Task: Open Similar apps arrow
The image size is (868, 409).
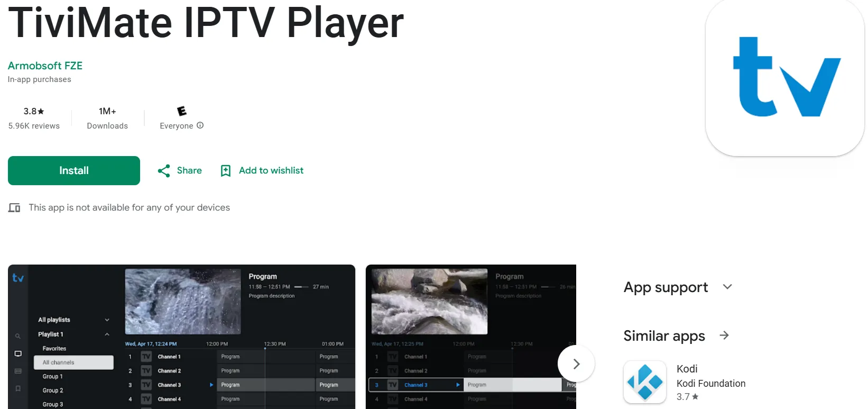Action: click(x=724, y=335)
